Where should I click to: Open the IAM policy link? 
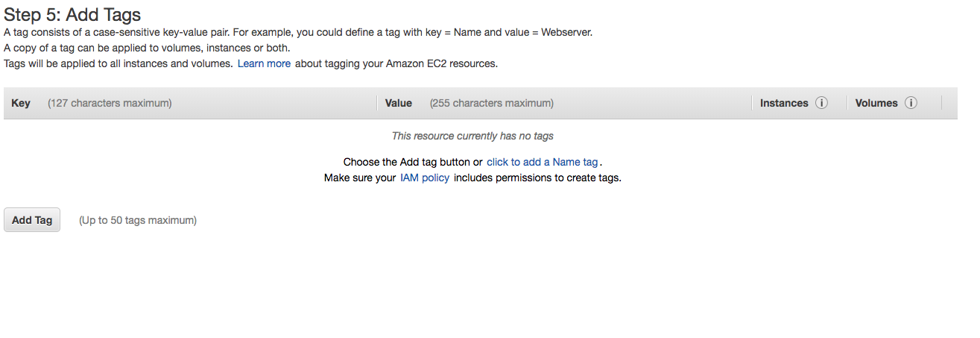coord(425,178)
